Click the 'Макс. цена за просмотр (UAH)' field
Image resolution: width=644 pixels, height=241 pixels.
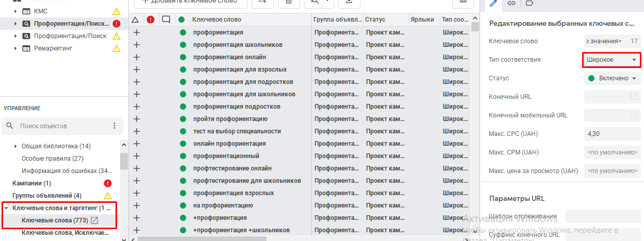pyautogui.click(x=613, y=171)
